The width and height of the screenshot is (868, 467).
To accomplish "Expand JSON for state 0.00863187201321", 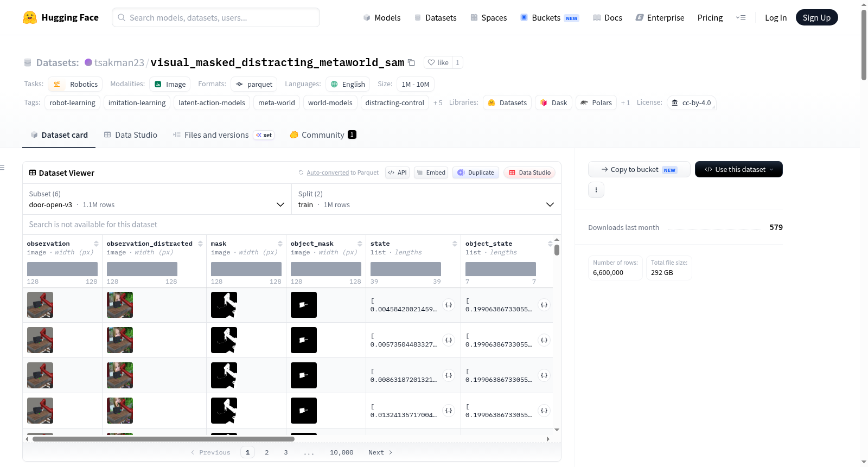I will [x=449, y=375].
